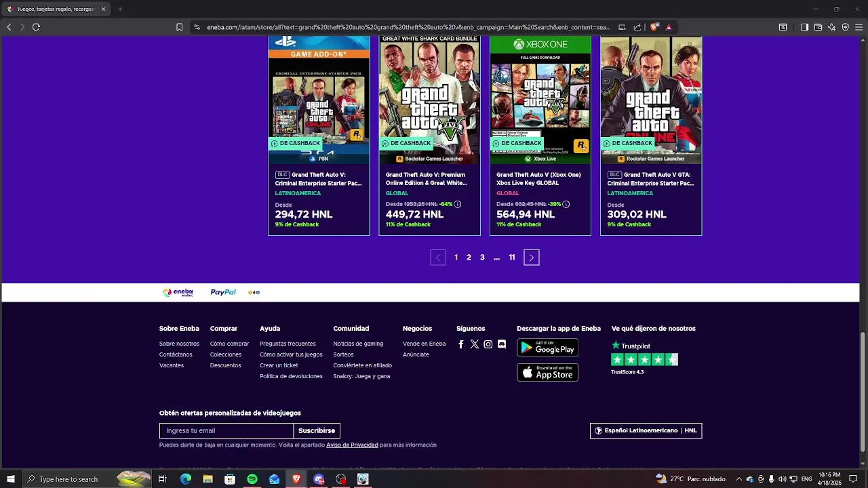The image size is (868, 488).
Task: Open Política de devoluciones link
Action: [291, 376]
